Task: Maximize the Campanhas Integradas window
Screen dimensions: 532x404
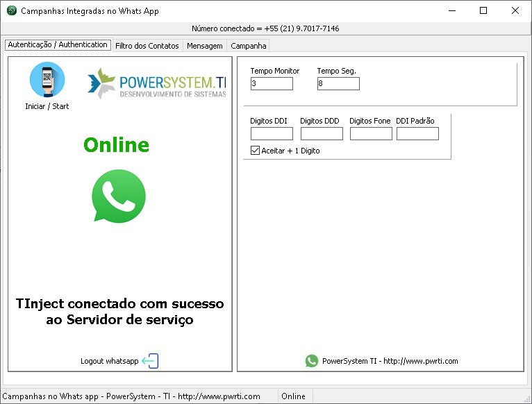Action: (483, 10)
